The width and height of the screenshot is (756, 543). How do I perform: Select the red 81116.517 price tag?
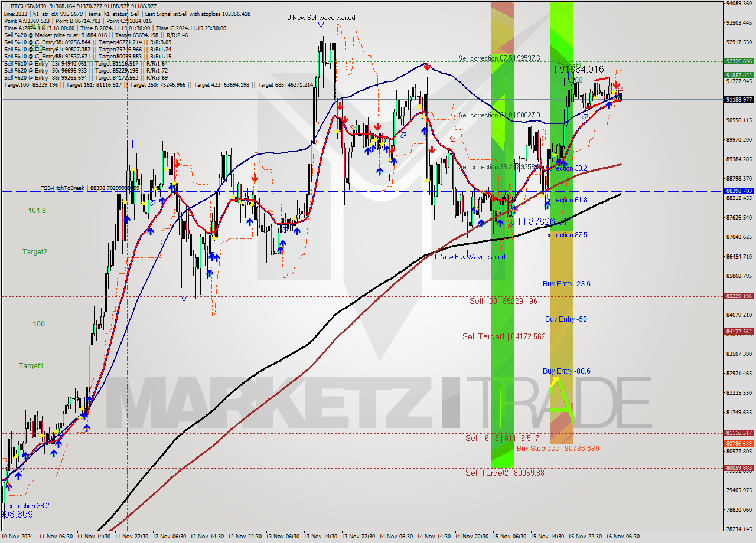click(739, 433)
